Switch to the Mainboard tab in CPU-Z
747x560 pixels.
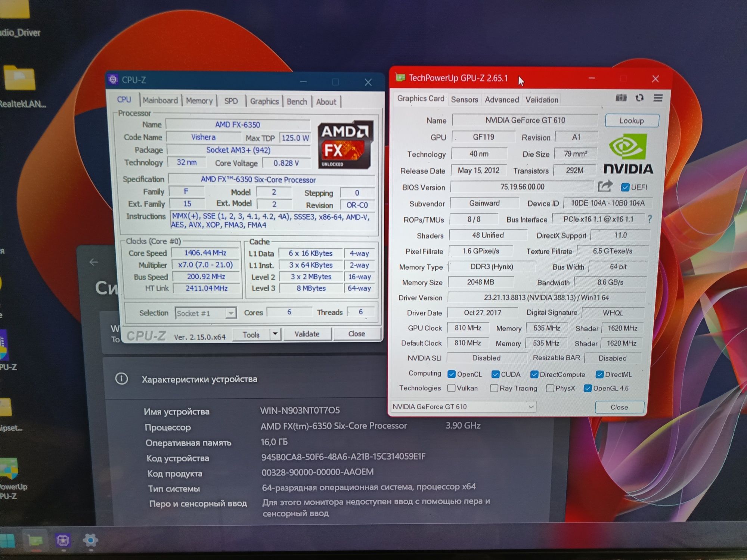[160, 100]
